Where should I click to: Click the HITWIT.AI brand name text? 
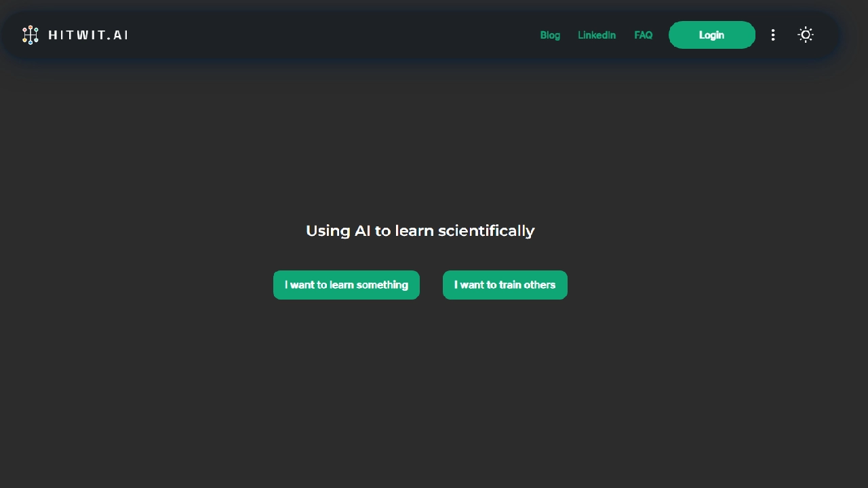point(88,35)
